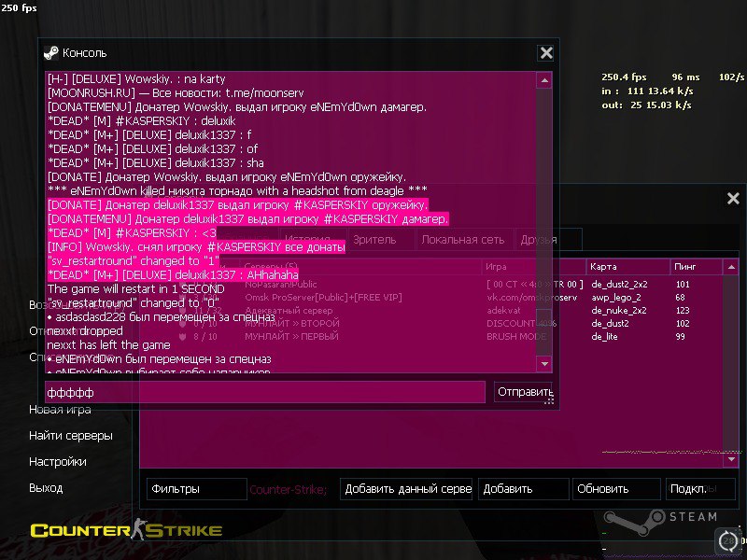Click the shield icon in the Адекватный сервер row

tap(182, 311)
